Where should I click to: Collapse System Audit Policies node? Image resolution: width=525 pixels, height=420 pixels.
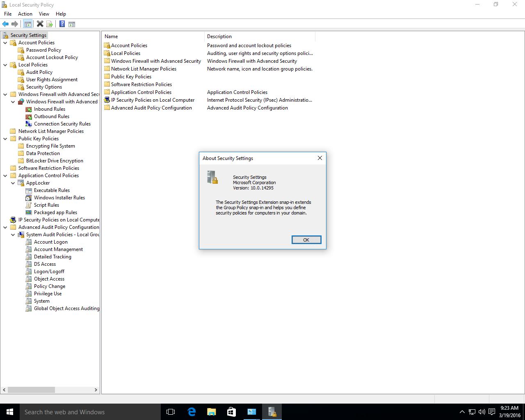(13, 235)
